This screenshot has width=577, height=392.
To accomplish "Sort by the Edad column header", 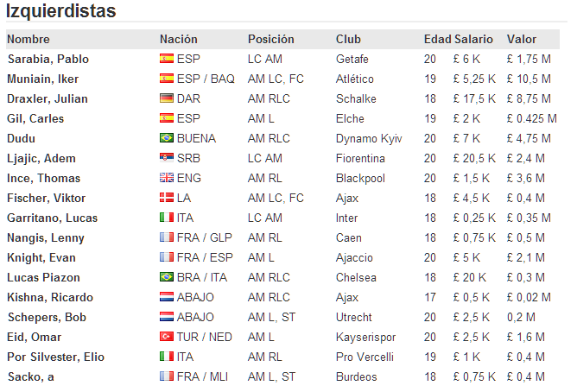I will click(x=438, y=39).
